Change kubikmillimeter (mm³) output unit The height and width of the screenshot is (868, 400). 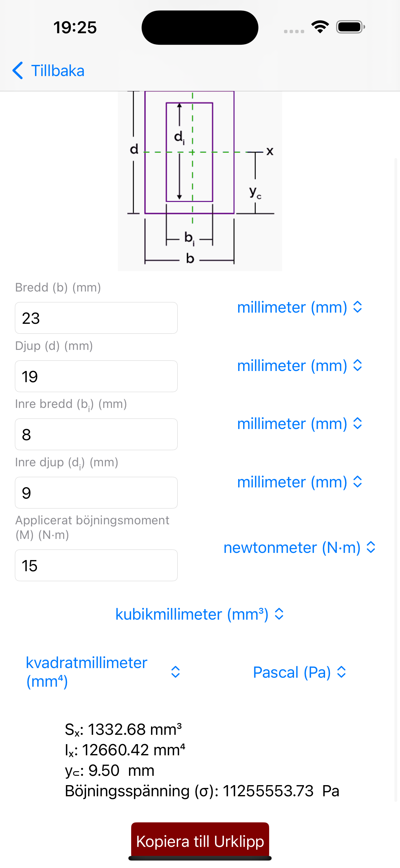point(200,614)
